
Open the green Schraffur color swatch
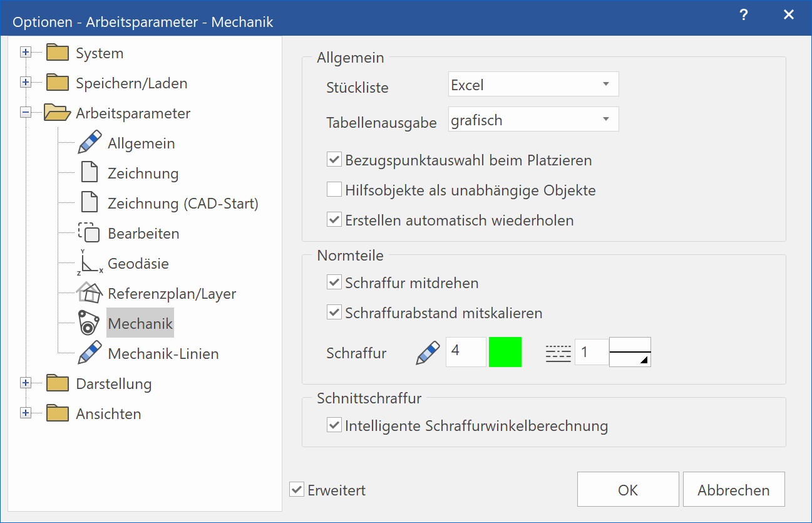(505, 352)
